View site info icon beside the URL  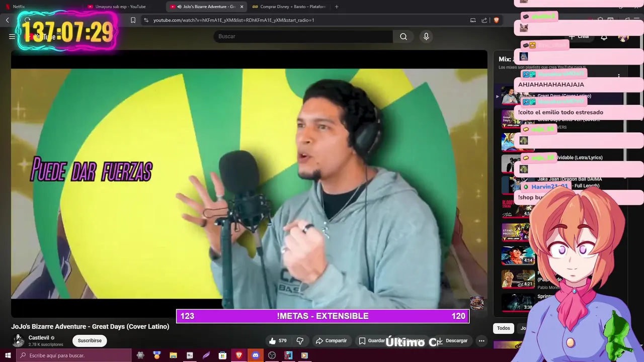coord(146,20)
